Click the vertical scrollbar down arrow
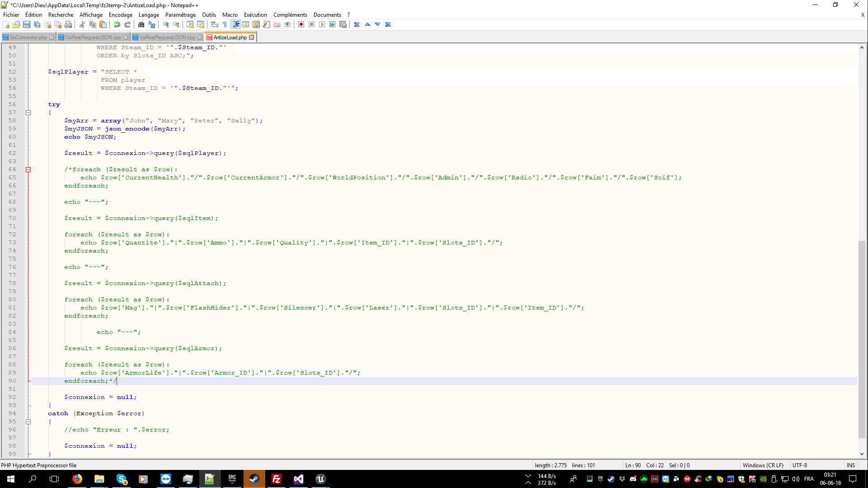This screenshot has width=868, height=488. pyautogui.click(x=862, y=455)
